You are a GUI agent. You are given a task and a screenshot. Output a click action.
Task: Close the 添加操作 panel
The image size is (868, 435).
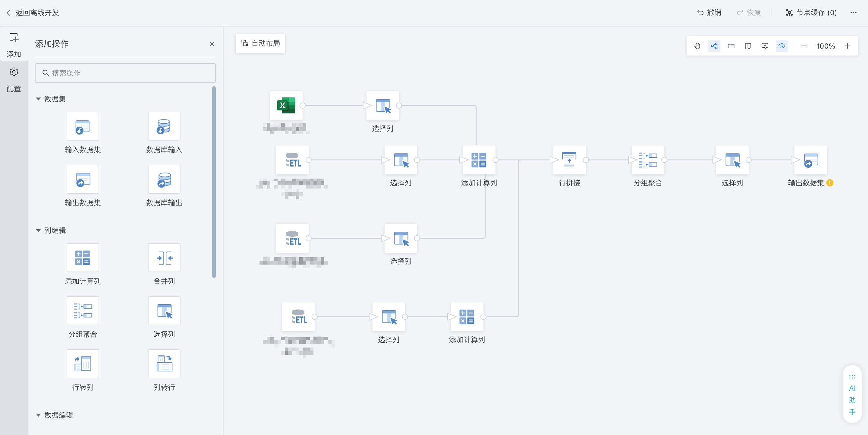pyautogui.click(x=212, y=44)
